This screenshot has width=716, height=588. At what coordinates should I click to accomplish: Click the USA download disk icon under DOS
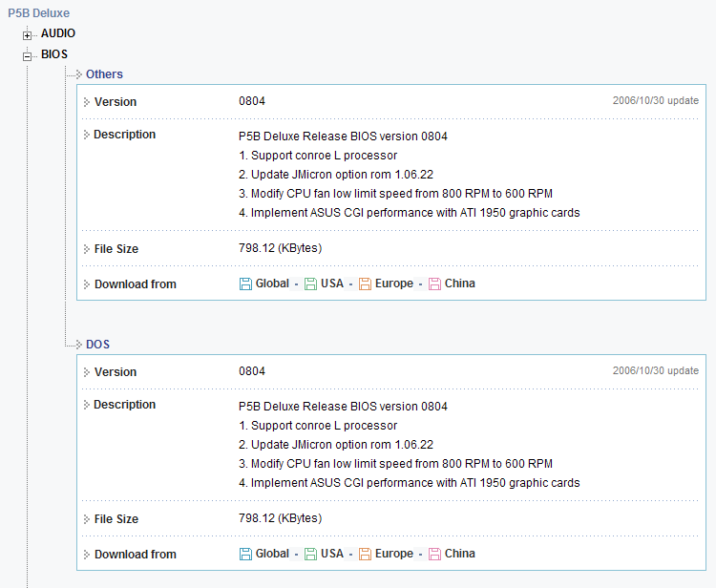[310, 555]
